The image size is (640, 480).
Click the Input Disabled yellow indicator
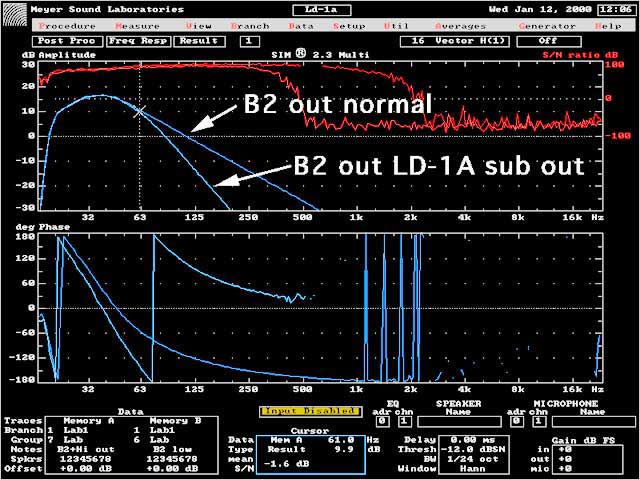point(310,411)
